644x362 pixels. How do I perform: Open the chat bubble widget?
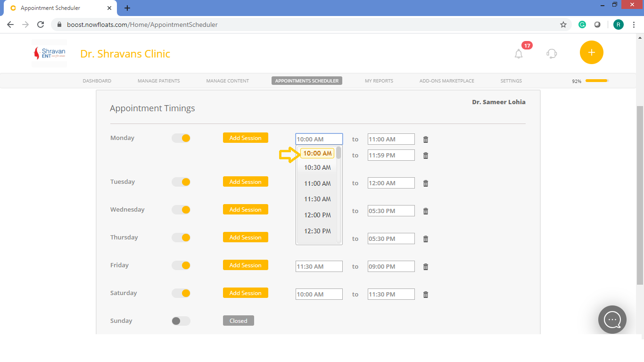click(612, 320)
